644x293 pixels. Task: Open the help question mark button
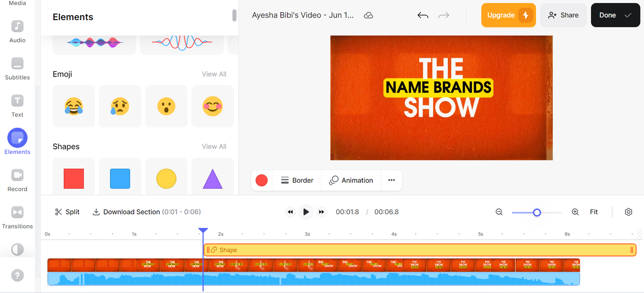[x=17, y=275]
